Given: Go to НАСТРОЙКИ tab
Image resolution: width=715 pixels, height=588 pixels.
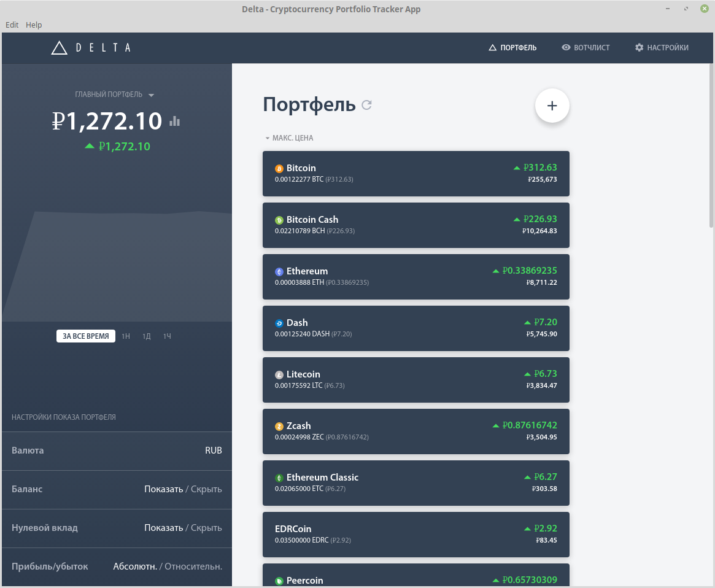Looking at the screenshot, I should [662, 47].
